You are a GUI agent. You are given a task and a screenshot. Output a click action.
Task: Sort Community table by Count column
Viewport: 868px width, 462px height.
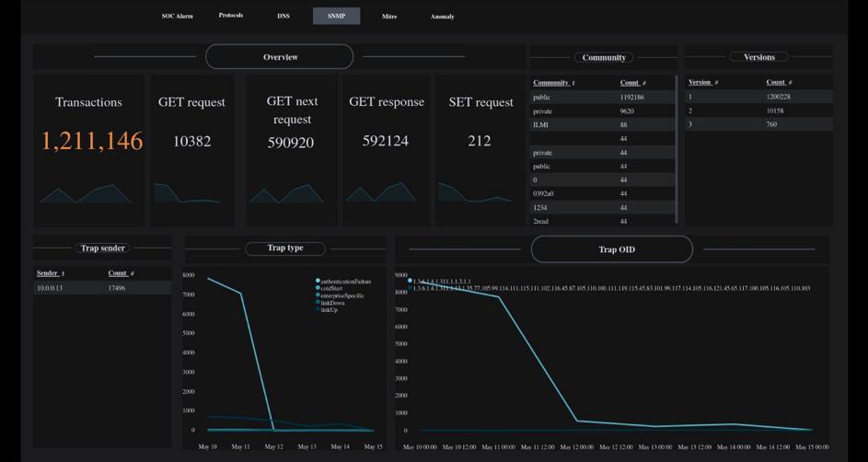(632, 83)
